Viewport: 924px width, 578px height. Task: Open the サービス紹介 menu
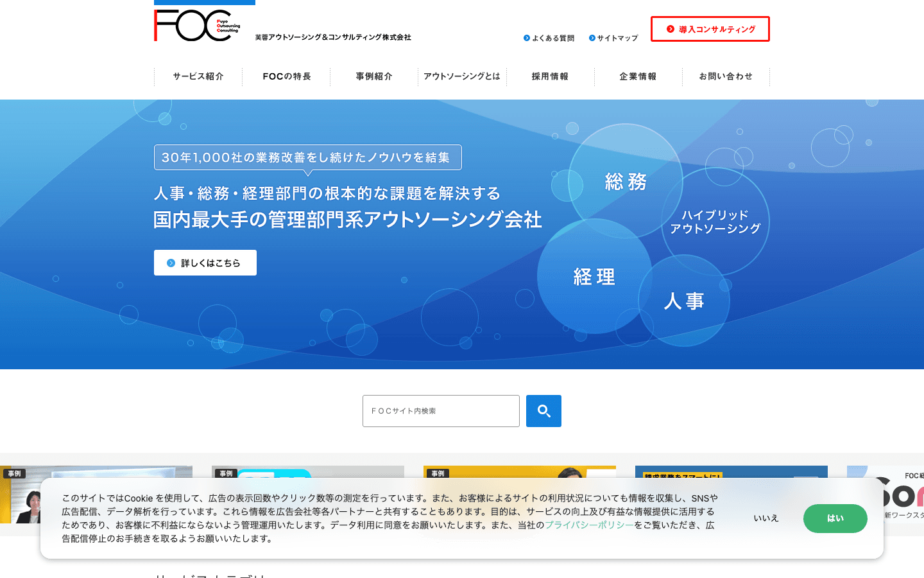click(198, 76)
